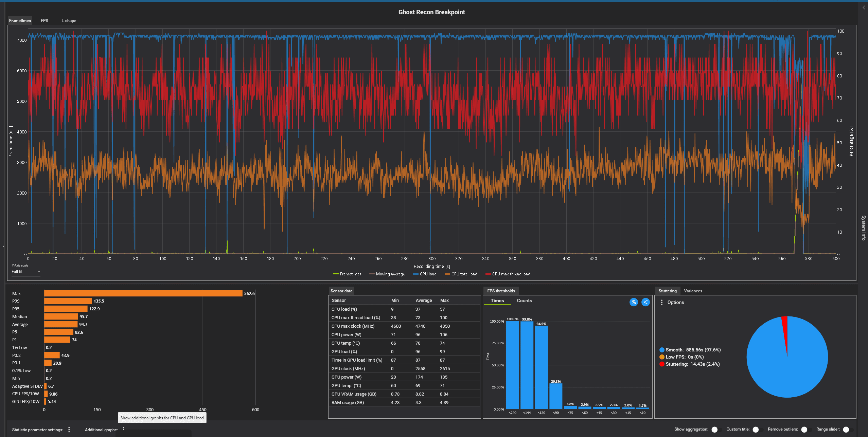Select the Sensor data tab
The height and width of the screenshot is (437, 868).
(341, 291)
